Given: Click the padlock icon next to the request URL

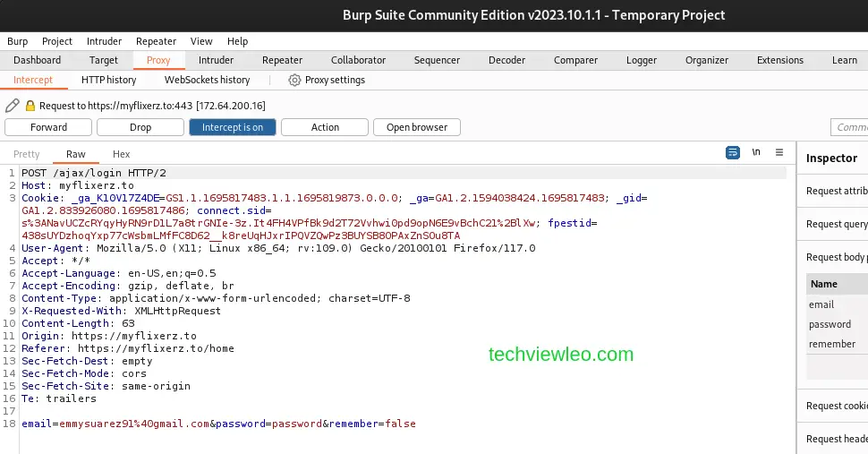Looking at the screenshot, I should [30, 106].
